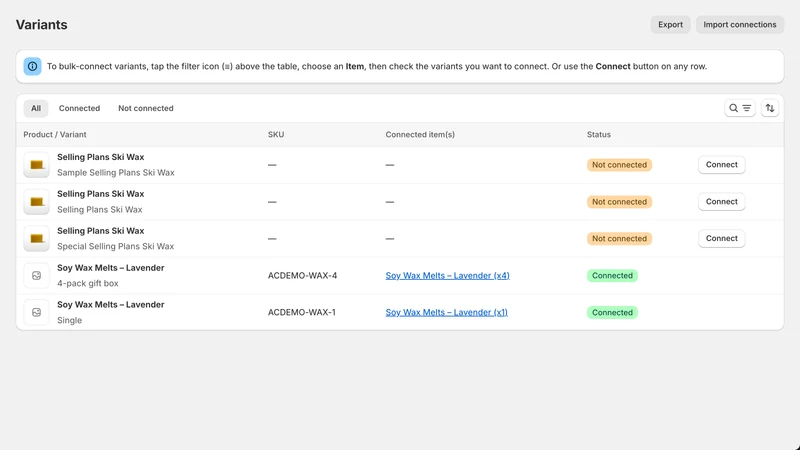The width and height of the screenshot is (800, 450).
Task: Open Soy Wax Melts – Lavender (x4) link
Action: click(447, 276)
